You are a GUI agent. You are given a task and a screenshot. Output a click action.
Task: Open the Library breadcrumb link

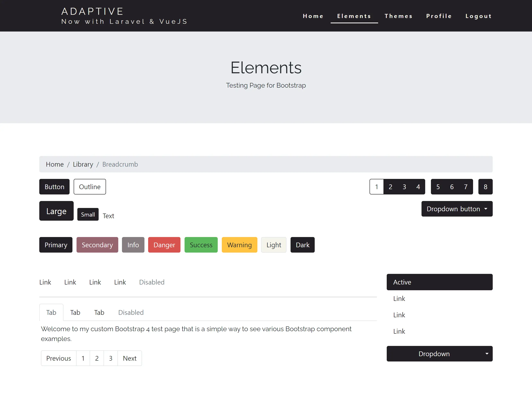[x=83, y=164]
